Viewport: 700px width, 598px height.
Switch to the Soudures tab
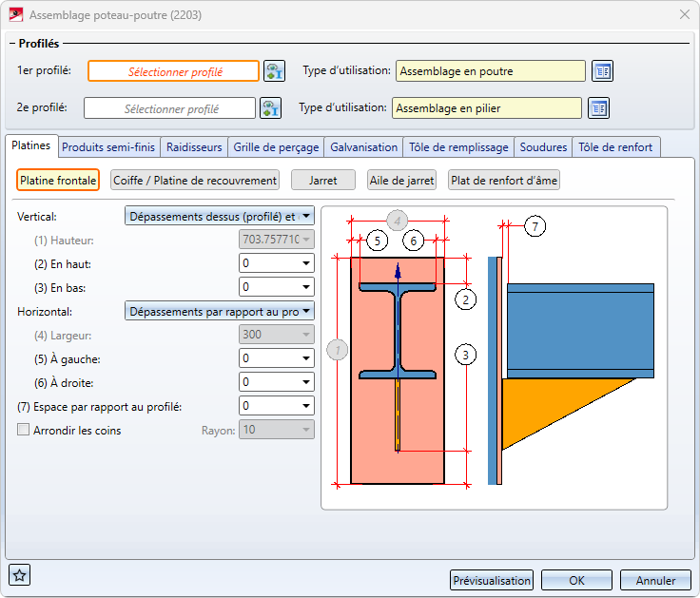click(x=543, y=147)
